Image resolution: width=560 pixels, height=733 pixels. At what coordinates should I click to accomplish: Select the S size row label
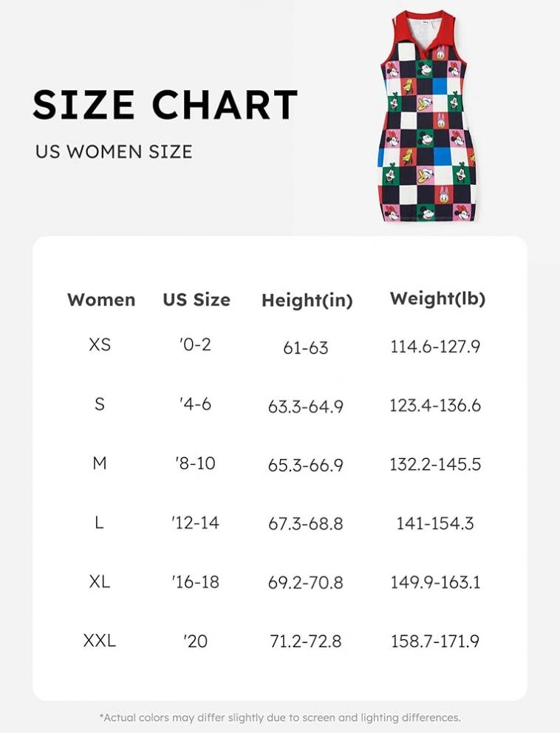[100, 403]
